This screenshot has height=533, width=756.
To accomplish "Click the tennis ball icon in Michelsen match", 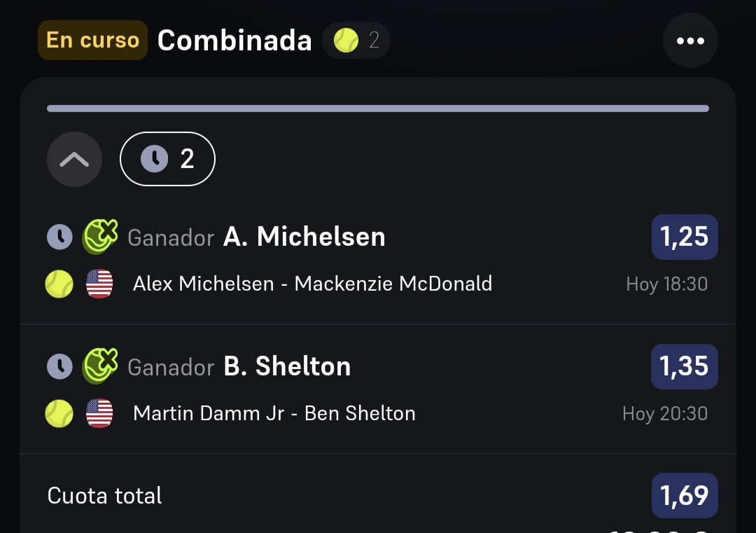I will (59, 284).
